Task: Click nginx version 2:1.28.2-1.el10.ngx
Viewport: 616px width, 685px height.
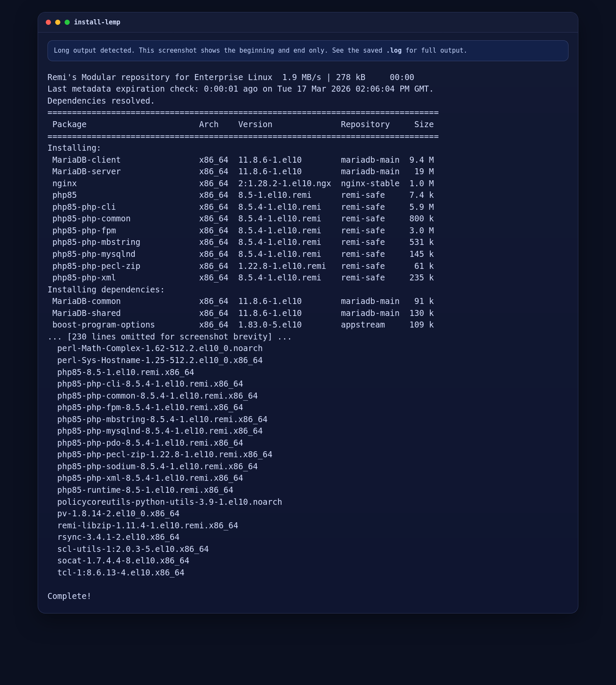Action: coord(284,184)
